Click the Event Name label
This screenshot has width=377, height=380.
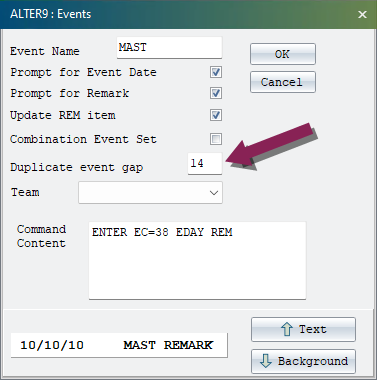coord(45,51)
